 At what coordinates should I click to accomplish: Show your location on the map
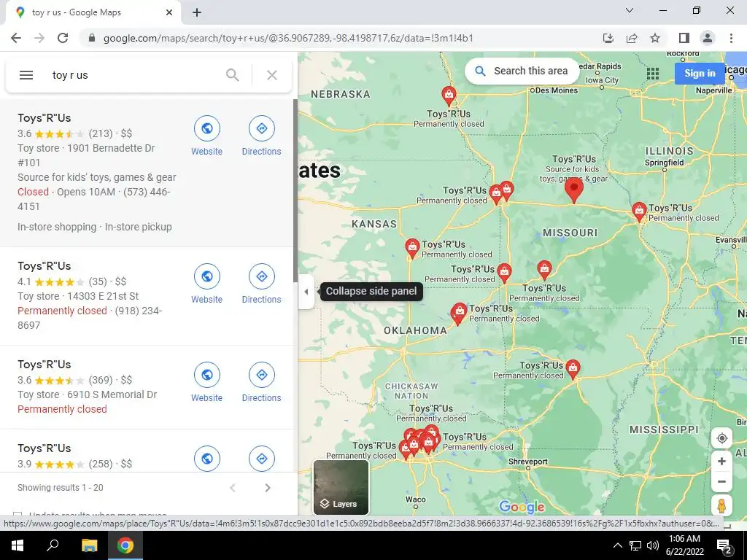(721, 438)
